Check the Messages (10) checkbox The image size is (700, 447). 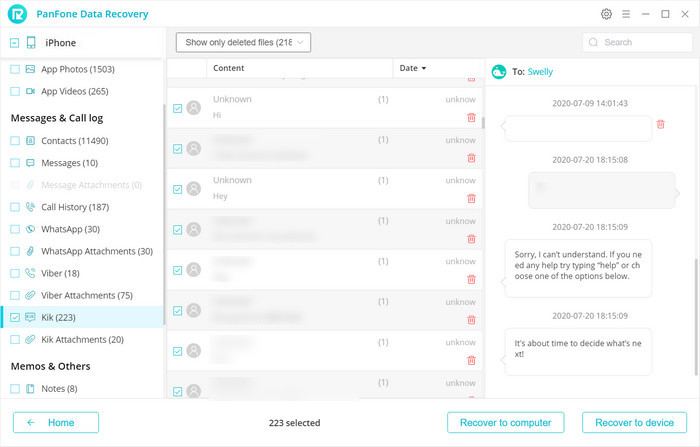[x=15, y=163]
